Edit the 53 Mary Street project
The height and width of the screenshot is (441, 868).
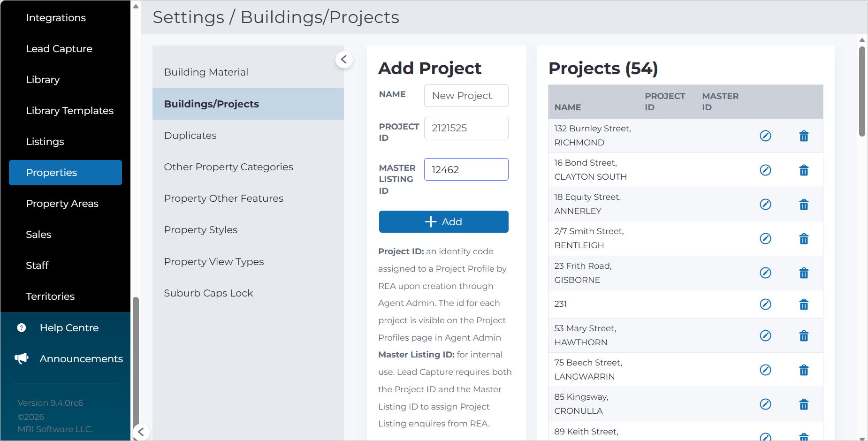click(x=765, y=335)
